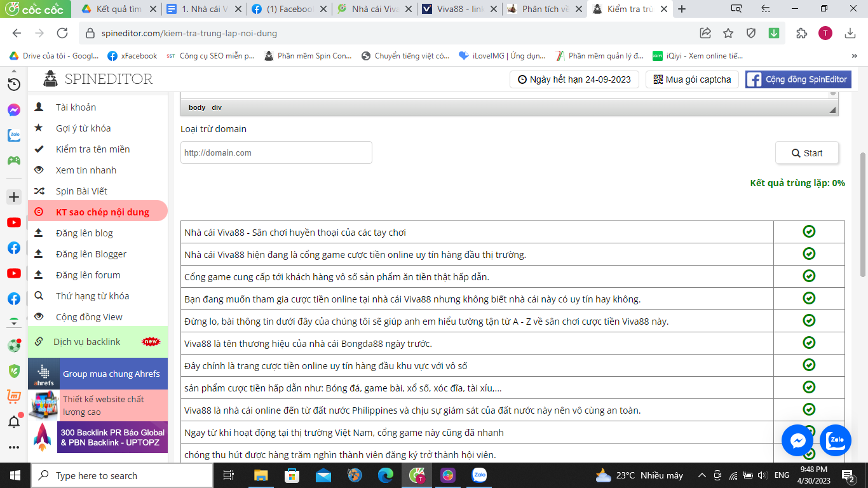Open Windows Start menu
868x488 pixels.
15,475
